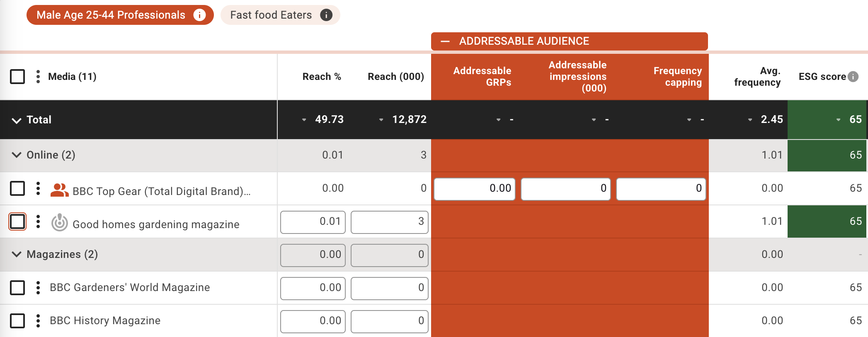Open Total Frequency capping dropdown arrow
This screenshot has width=868, height=337.
[689, 120]
